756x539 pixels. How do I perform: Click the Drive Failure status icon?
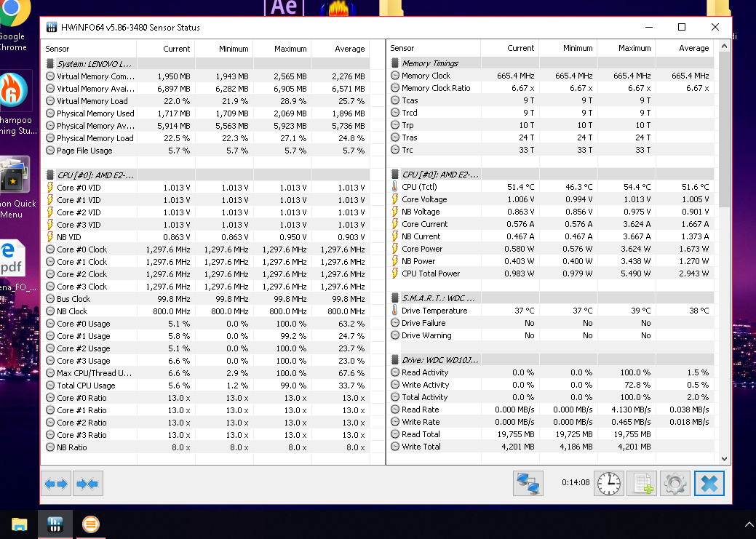click(x=395, y=323)
